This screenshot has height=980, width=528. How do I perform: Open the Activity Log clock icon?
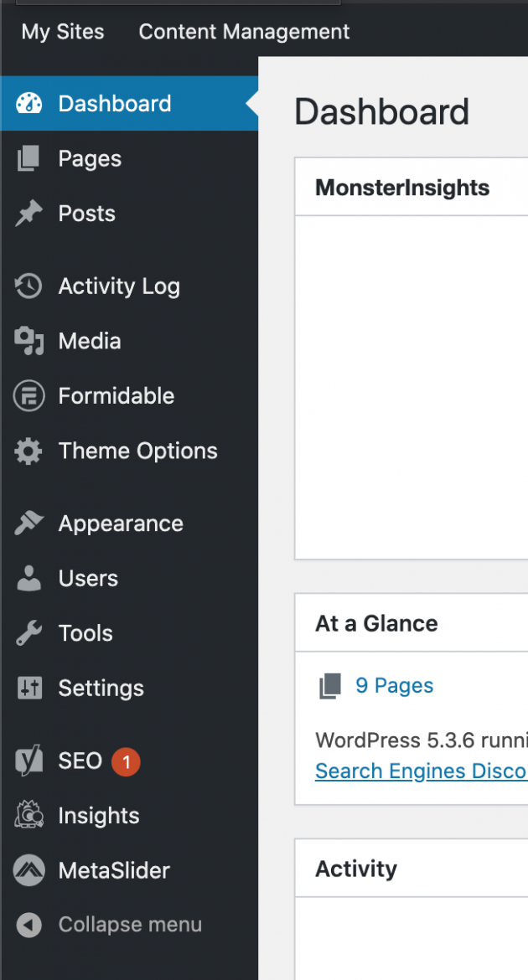27,286
